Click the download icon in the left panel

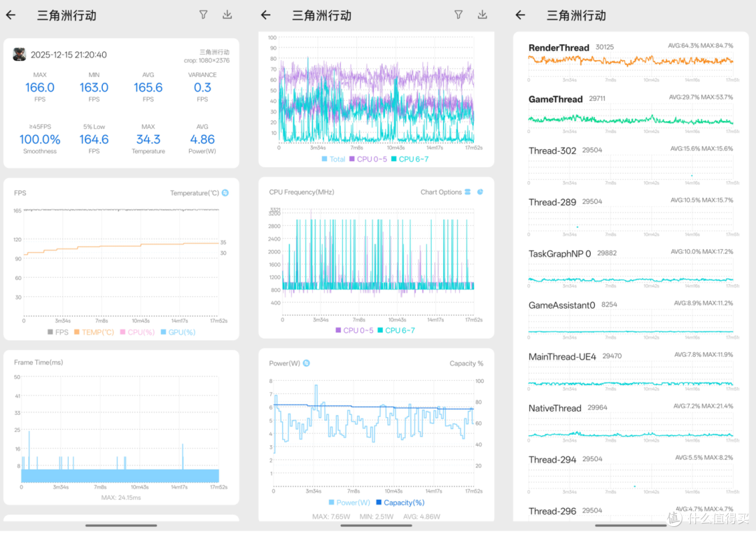point(227,15)
